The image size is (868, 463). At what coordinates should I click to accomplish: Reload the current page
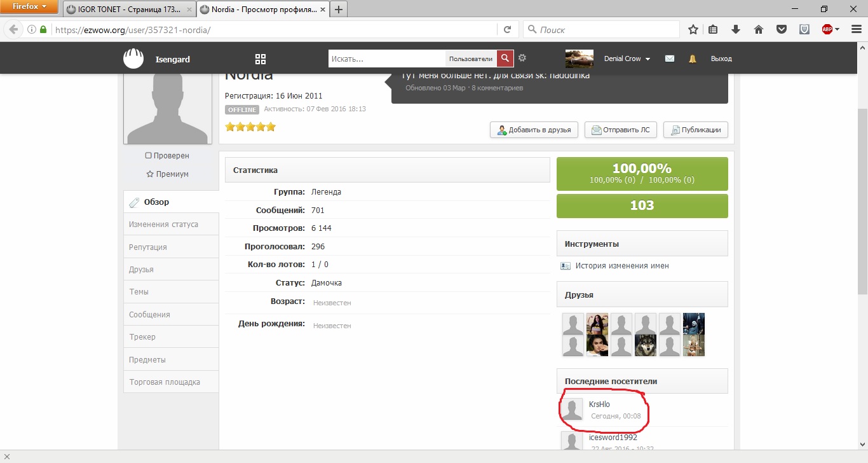pos(507,29)
